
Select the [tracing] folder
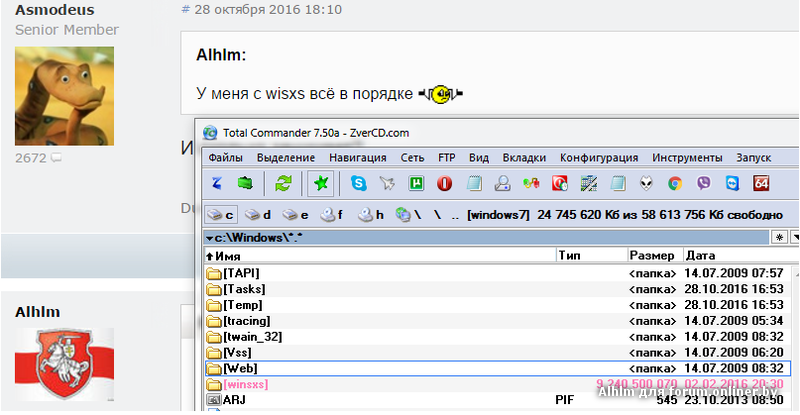point(497,321)
